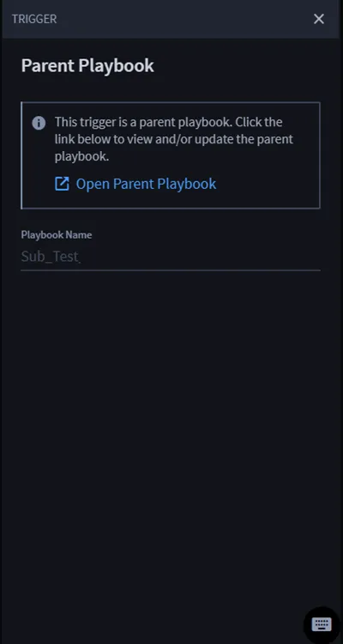Select the Parent Playbook heading
The height and width of the screenshot is (644, 343).
(x=87, y=66)
